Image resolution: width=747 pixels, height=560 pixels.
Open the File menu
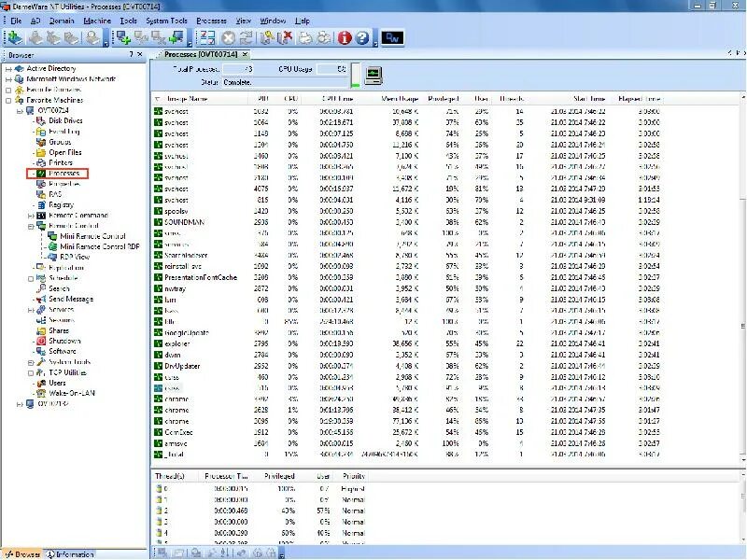[16, 21]
